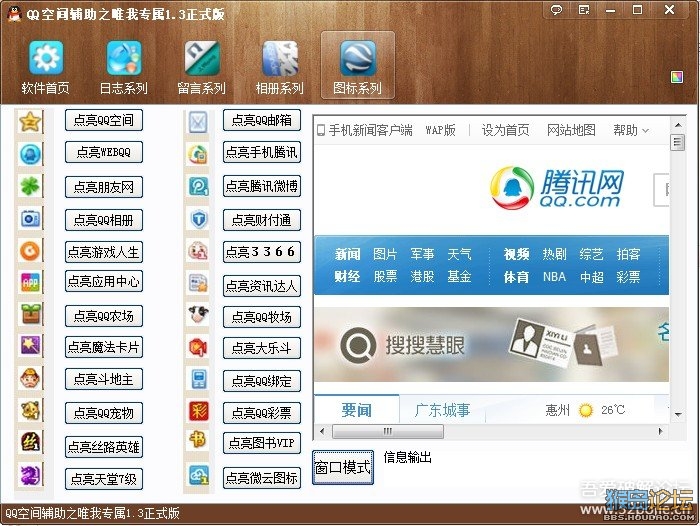Screen dimensions: 700x526
Task: Click the 财付通 shield icon
Action: [198, 219]
